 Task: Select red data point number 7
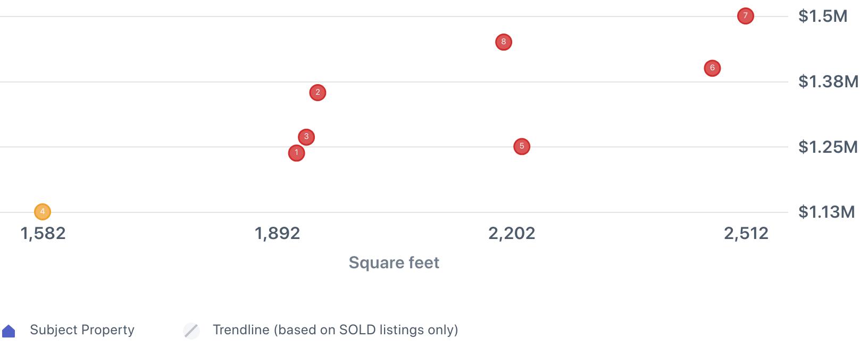point(745,16)
